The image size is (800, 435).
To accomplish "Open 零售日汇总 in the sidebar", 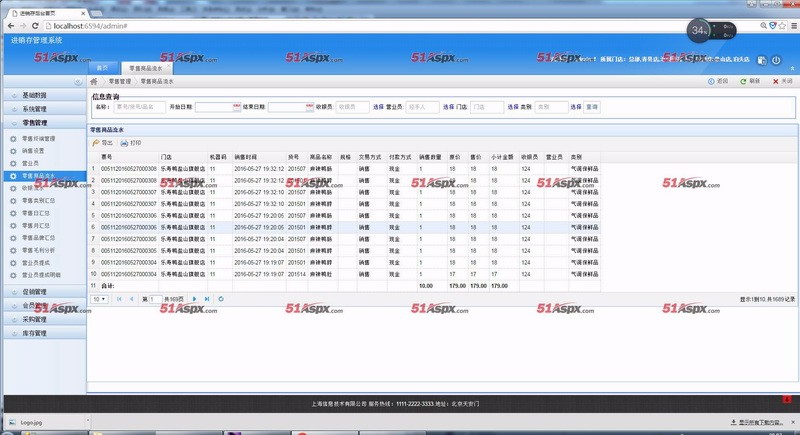I will click(x=36, y=213).
